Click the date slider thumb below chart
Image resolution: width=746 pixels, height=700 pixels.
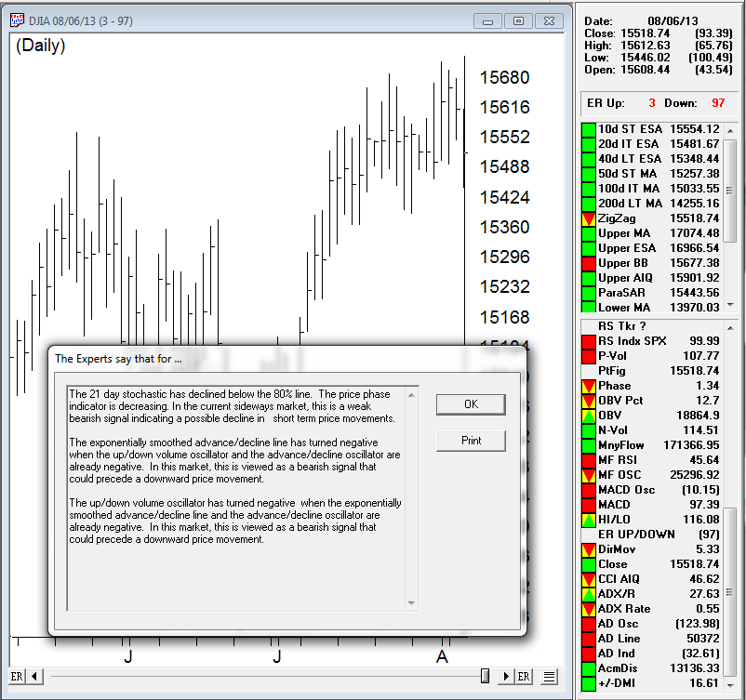click(485, 676)
